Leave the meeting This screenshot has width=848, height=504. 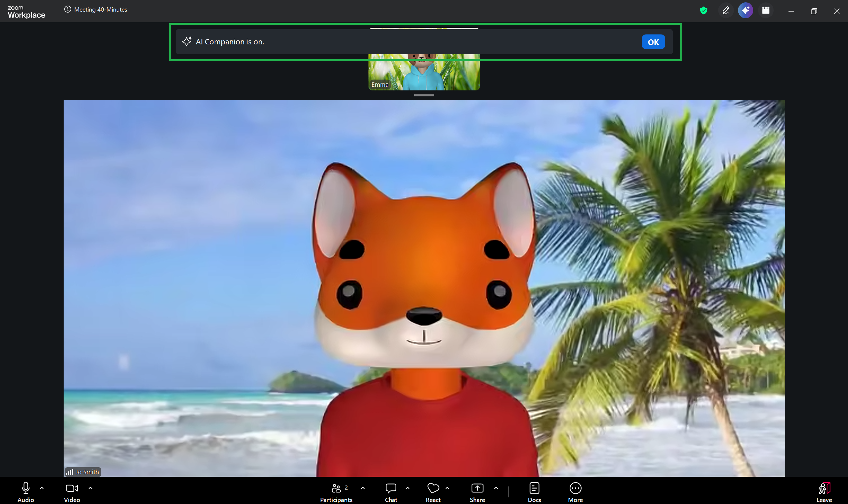pos(824,492)
